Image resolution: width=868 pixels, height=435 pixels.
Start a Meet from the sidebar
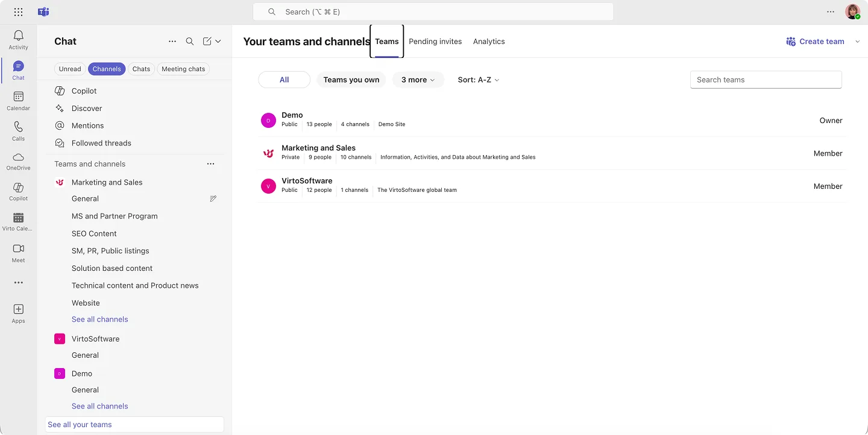(18, 253)
